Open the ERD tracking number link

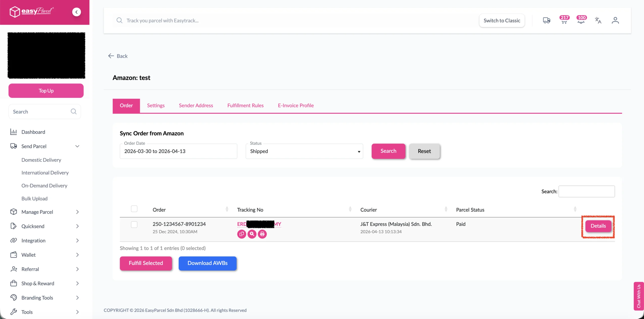pos(259,224)
